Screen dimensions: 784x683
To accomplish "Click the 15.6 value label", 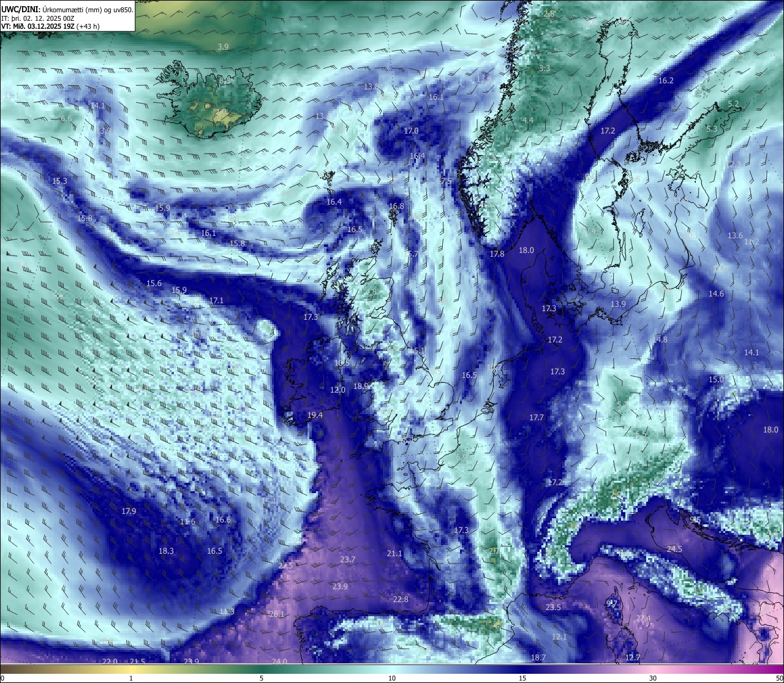I will coord(154,283).
